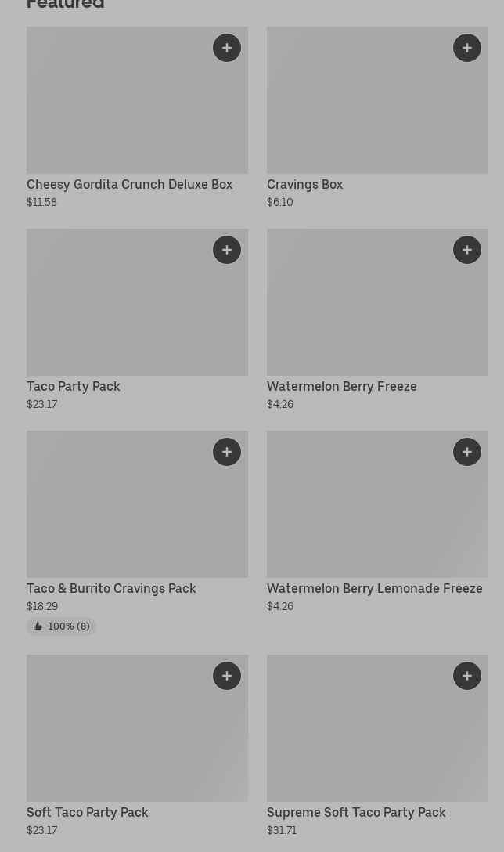Add Cheesy Gordita Crunch Deluxe Box to cart

point(227,48)
